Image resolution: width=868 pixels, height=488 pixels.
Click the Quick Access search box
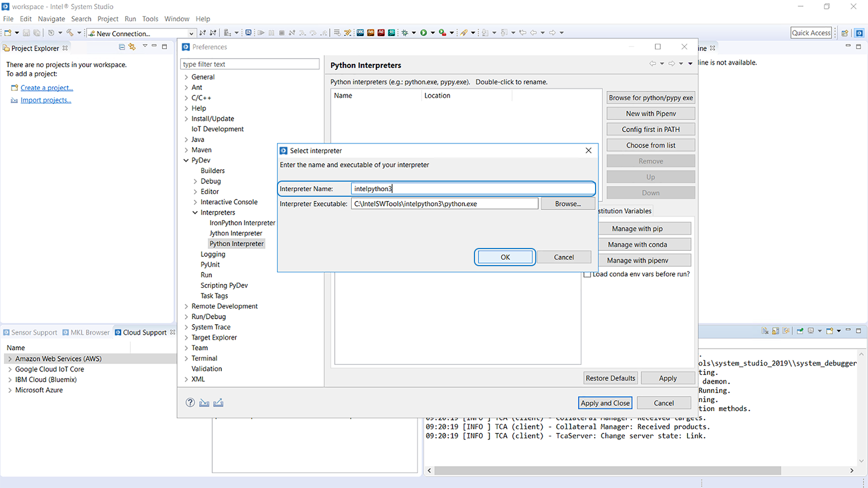(811, 33)
